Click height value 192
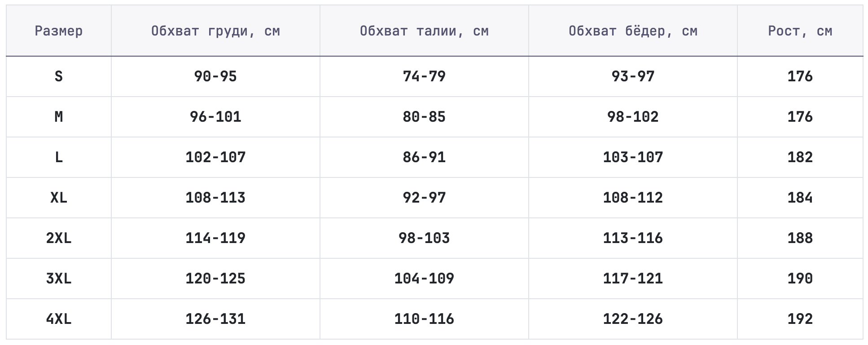 pyautogui.click(x=800, y=319)
